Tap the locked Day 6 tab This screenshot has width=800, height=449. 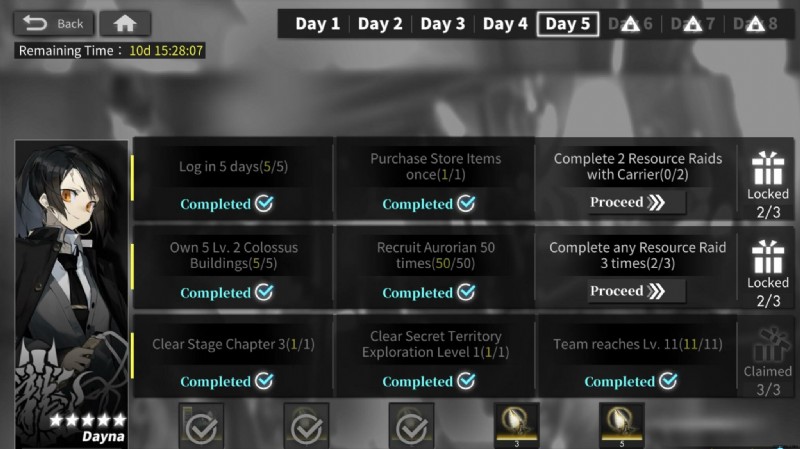point(630,24)
